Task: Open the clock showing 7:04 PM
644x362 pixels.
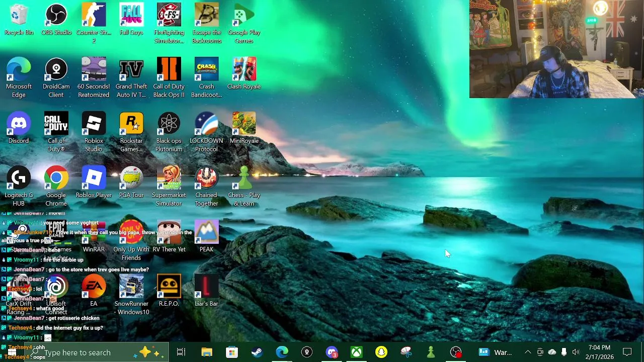Action: (599, 352)
